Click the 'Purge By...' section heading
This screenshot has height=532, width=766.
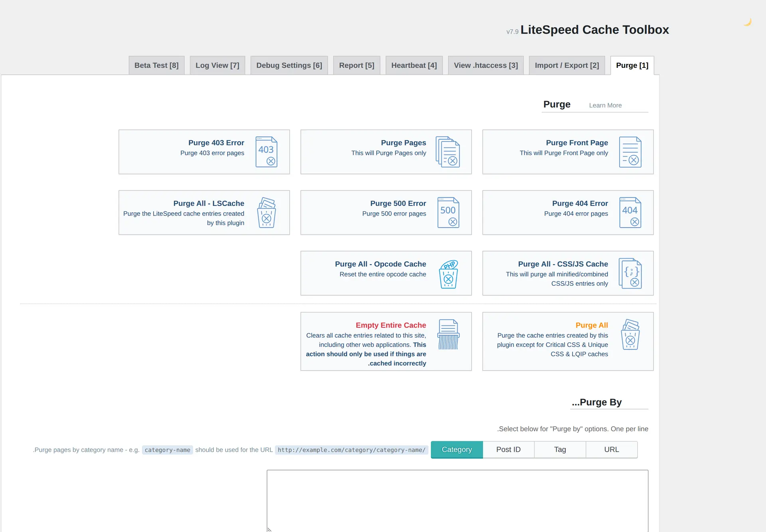(596, 402)
